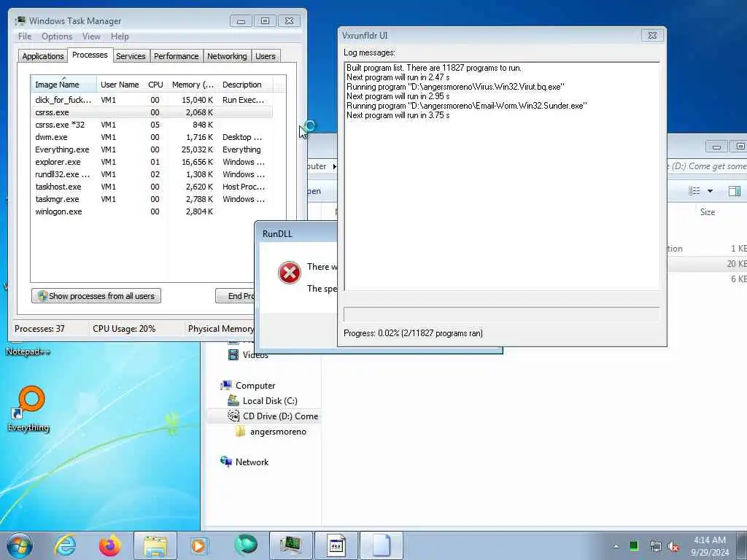Select the winlogon.exe process row
This screenshot has height=560, width=747.
[x=152, y=211]
